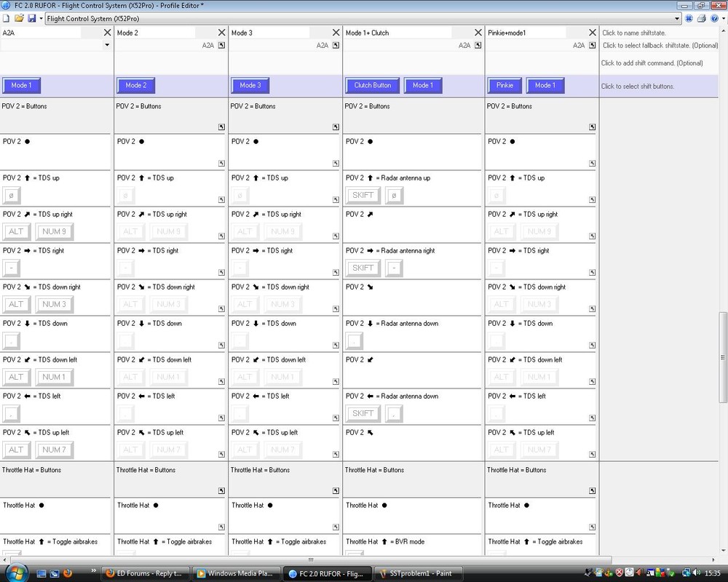
Task: Launch Firefox from quick launch icon
Action: [x=68, y=574]
